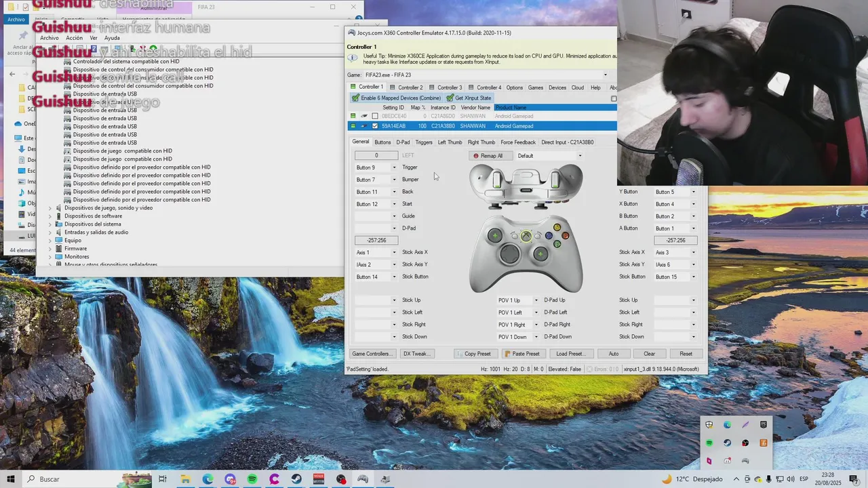Launch Microsoft Edge from the taskbar
Image resolution: width=868 pixels, height=488 pixels.
pos(208,479)
